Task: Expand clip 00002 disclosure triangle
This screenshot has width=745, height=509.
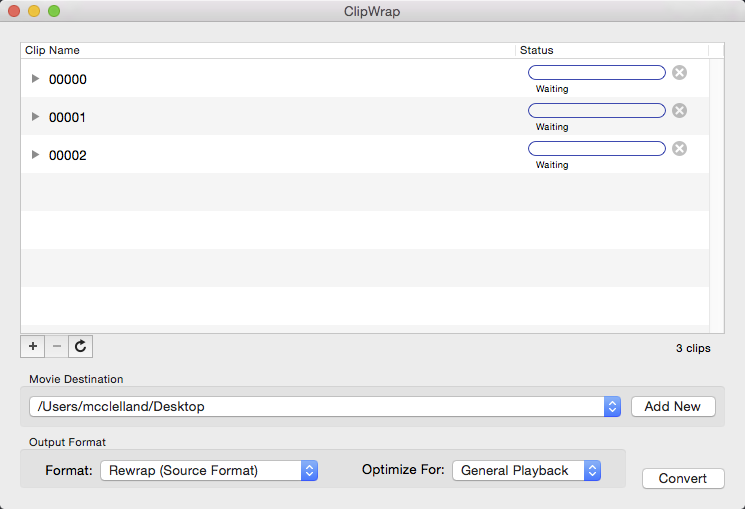Action: 35,154
